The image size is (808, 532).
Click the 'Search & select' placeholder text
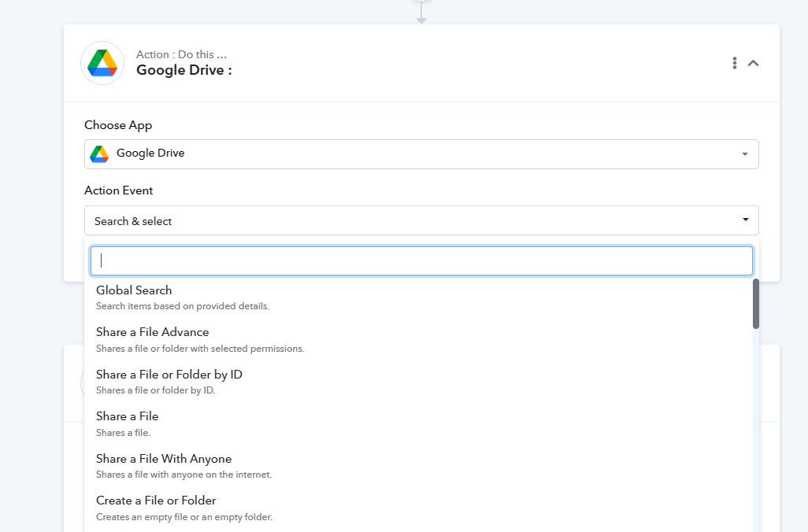[133, 221]
